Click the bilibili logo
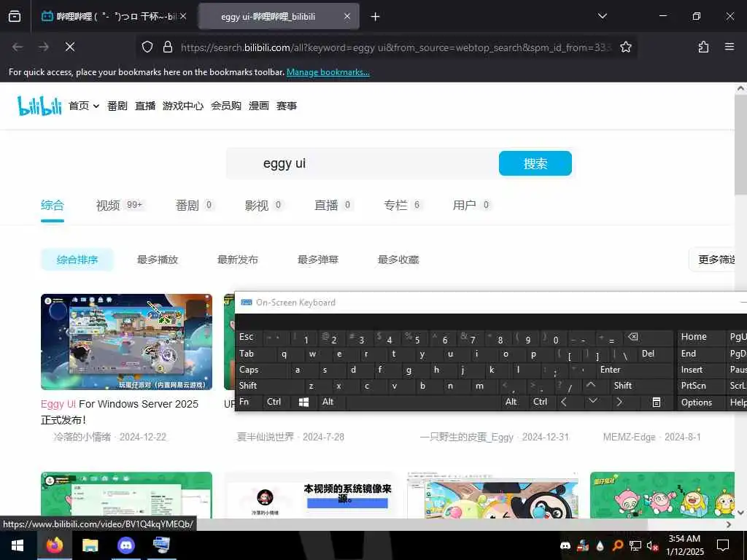 click(x=39, y=105)
